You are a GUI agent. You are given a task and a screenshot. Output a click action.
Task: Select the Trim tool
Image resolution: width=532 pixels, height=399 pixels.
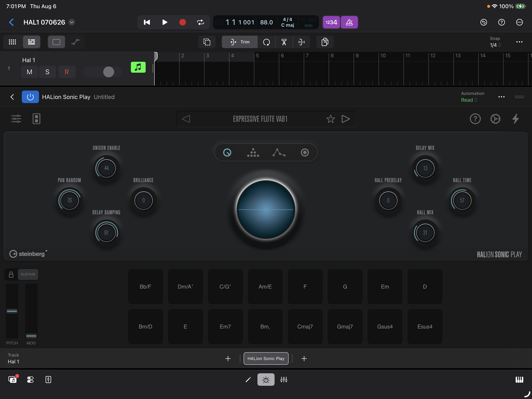click(240, 42)
